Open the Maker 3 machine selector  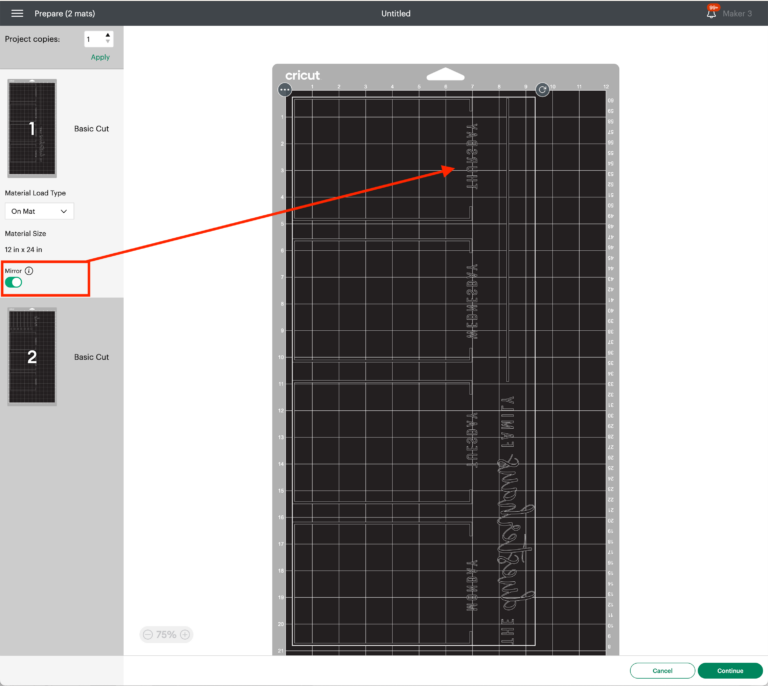tap(736, 14)
